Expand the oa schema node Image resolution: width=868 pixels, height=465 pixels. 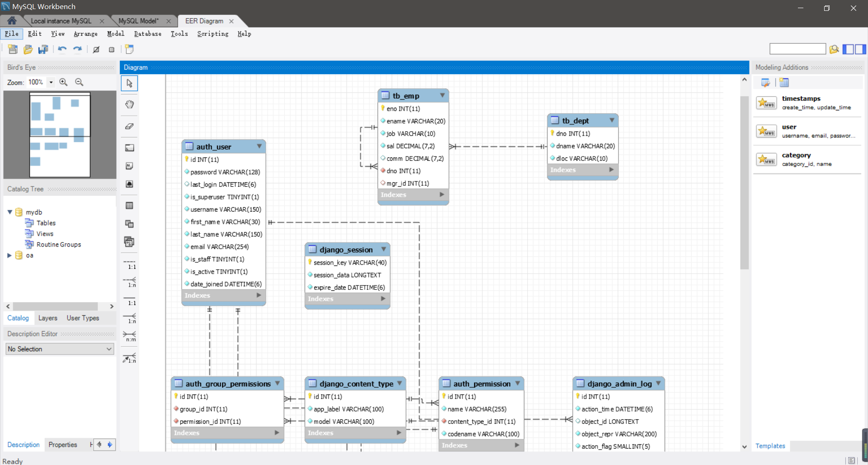coord(9,256)
